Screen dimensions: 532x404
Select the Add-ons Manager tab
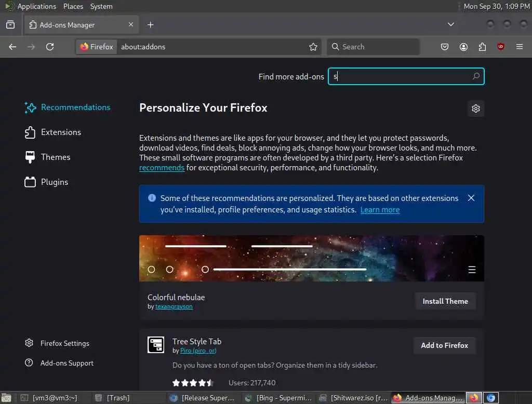(82, 25)
